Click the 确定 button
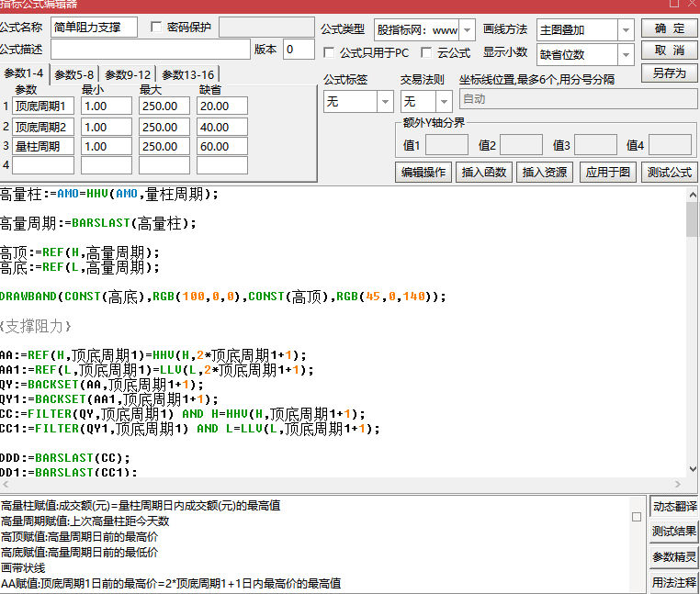700x594 pixels. coord(669,28)
